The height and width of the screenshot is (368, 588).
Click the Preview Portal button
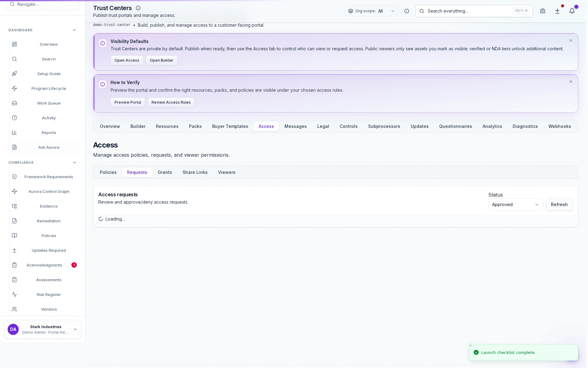click(128, 102)
